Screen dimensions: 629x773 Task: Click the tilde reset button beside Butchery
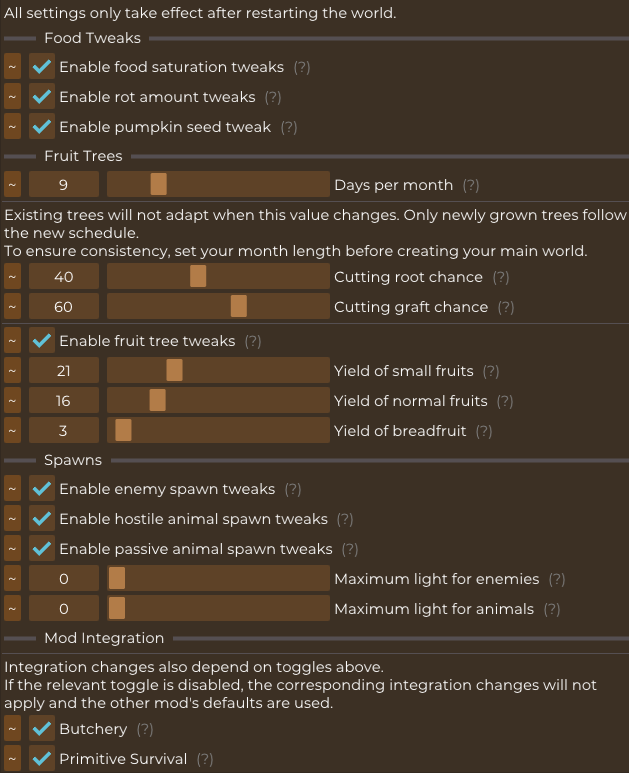pos(12,729)
